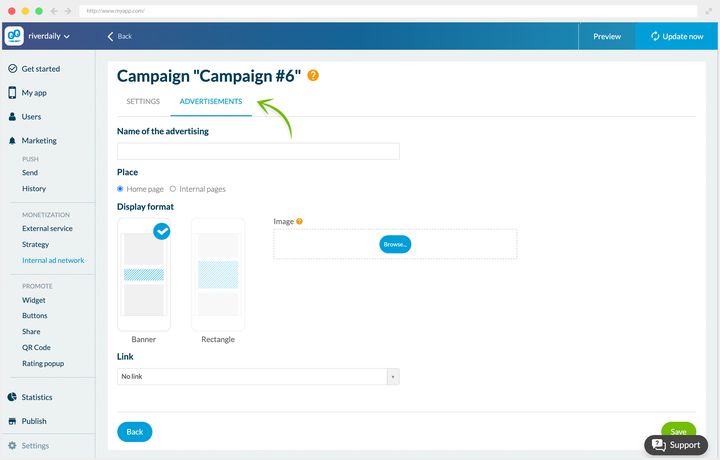The width and height of the screenshot is (720, 460).
Task: Select the Home page radio button
Action: (x=120, y=189)
